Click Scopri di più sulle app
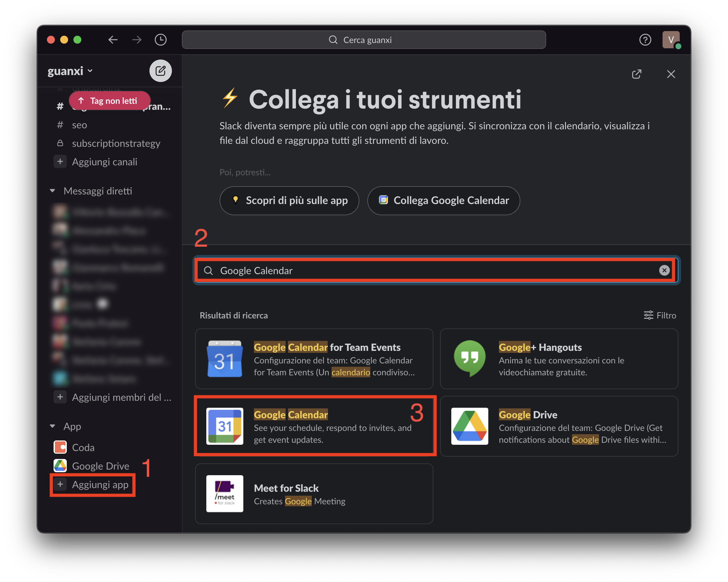Viewport: 728px width, 582px height. click(289, 200)
